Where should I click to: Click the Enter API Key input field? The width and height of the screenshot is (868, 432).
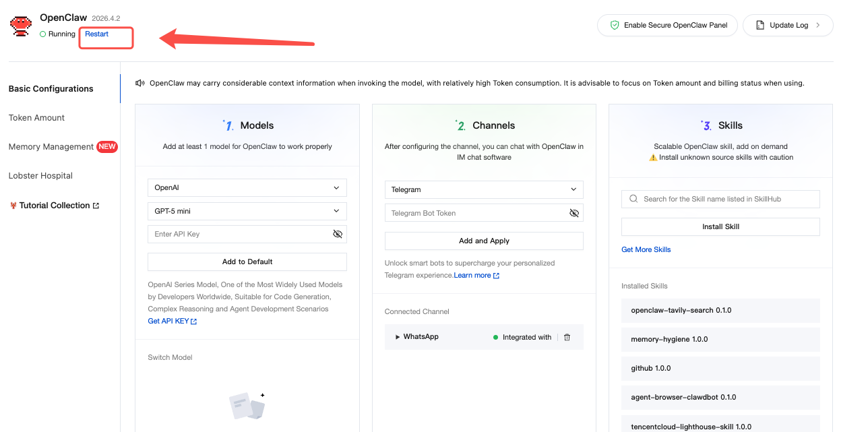[x=239, y=234]
